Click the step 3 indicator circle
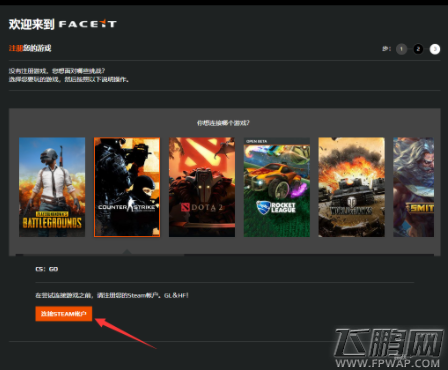448x370 pixels. coord(435,49)
